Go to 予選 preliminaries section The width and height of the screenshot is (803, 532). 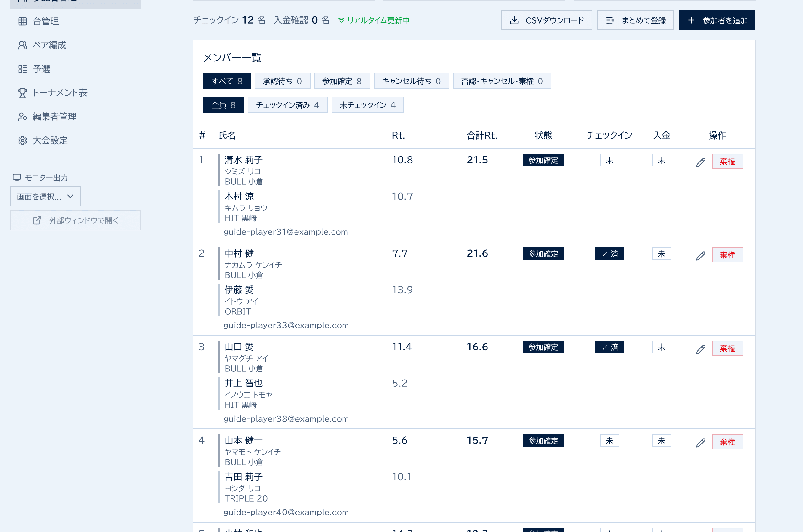75,69
